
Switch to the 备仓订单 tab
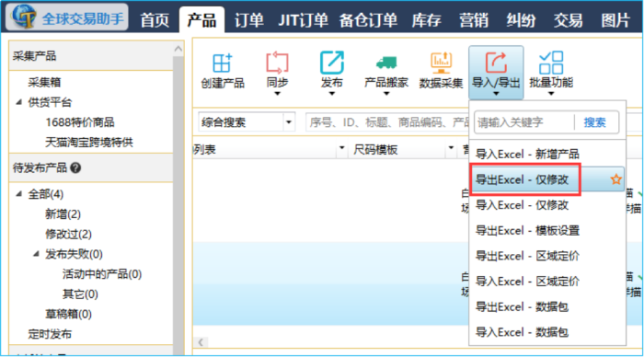(368, 19)
